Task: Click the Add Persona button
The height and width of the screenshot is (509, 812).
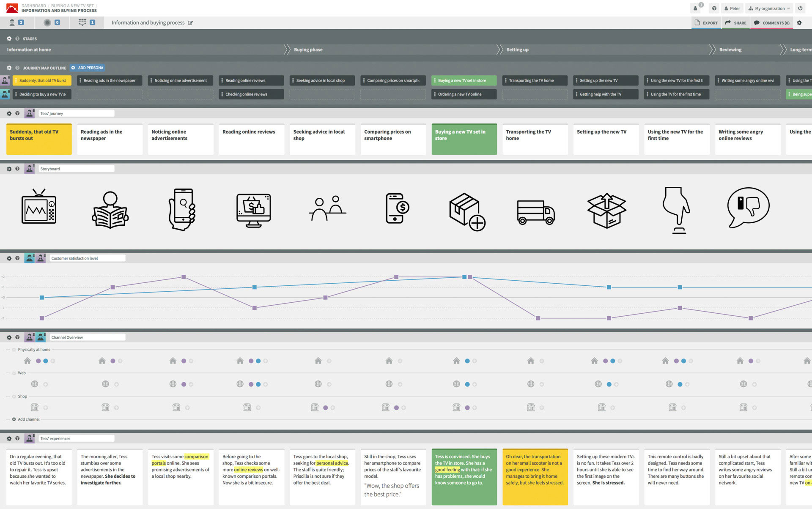Action: (x=87, y=68)
